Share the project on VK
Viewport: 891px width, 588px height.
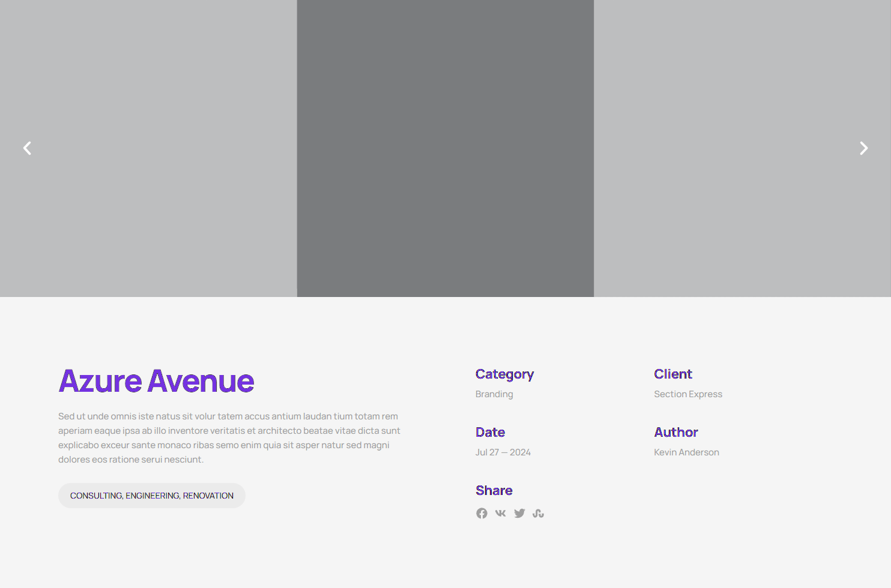[501, 513]
